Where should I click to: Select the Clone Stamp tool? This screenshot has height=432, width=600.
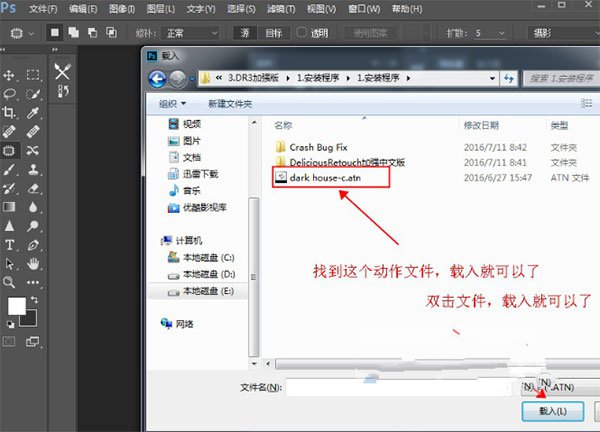[33, 169]
